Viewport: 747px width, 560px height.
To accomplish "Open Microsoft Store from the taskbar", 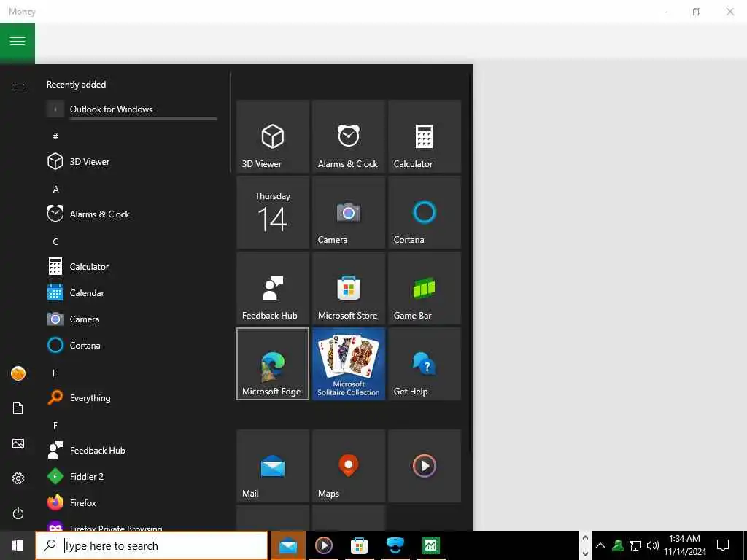I will coord(359,545).
